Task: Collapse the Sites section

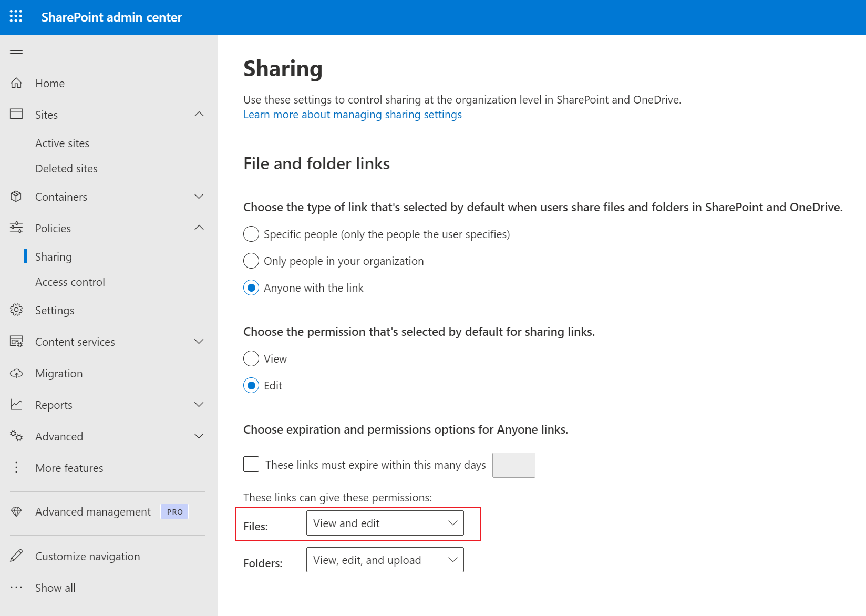Action: click(199, 114)
